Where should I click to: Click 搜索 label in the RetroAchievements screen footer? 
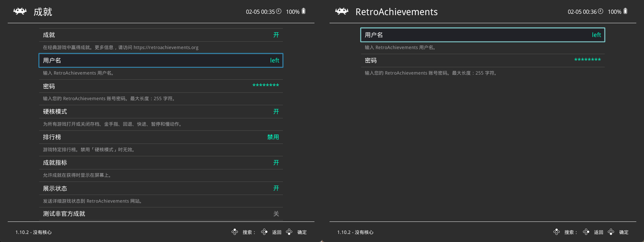pyautogui.click(x=570, y=232)
